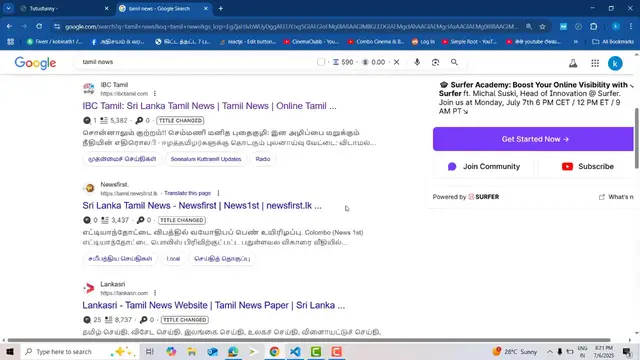
Task: Click the YouTube Subscribe button
Action: [x=587, y=167]
